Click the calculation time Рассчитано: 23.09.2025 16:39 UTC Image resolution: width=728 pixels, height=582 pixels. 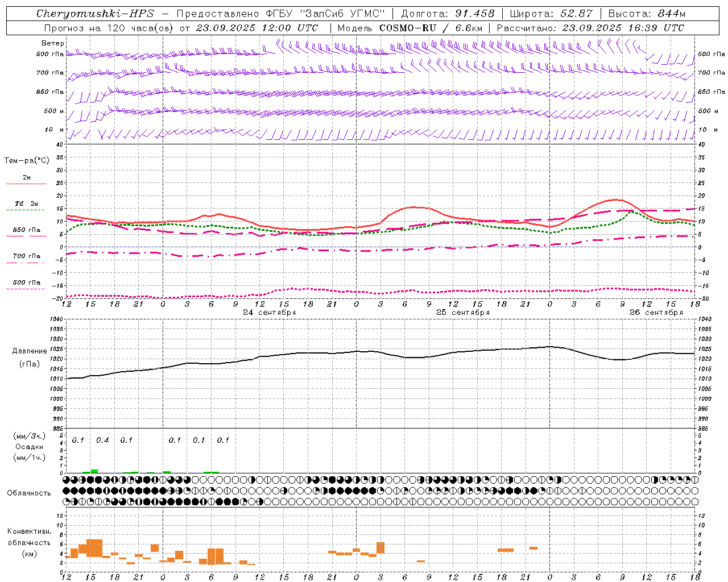click(590, 28)
